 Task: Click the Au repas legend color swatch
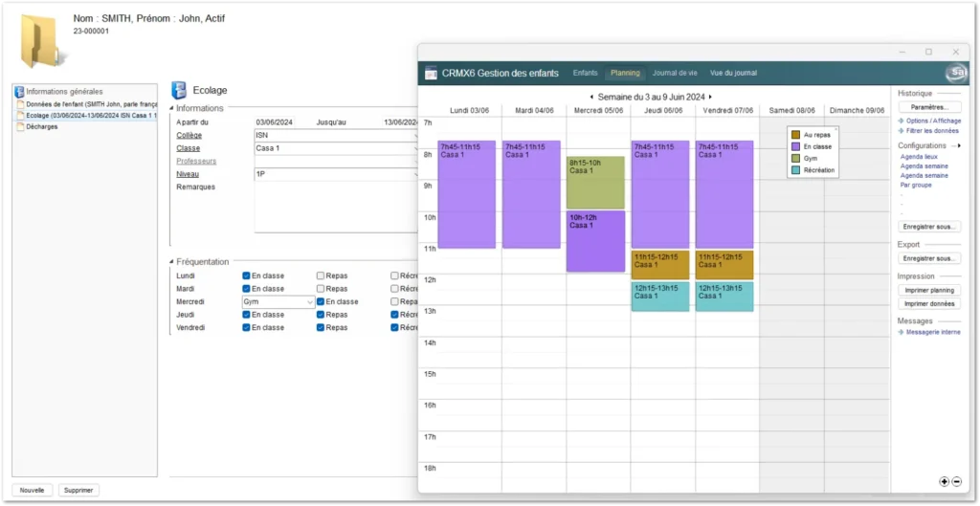[795, 134]
